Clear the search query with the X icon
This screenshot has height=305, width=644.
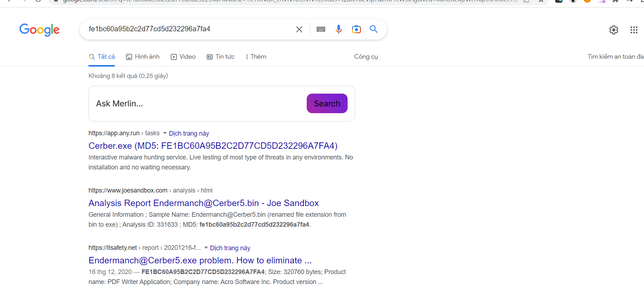point(299,29)
